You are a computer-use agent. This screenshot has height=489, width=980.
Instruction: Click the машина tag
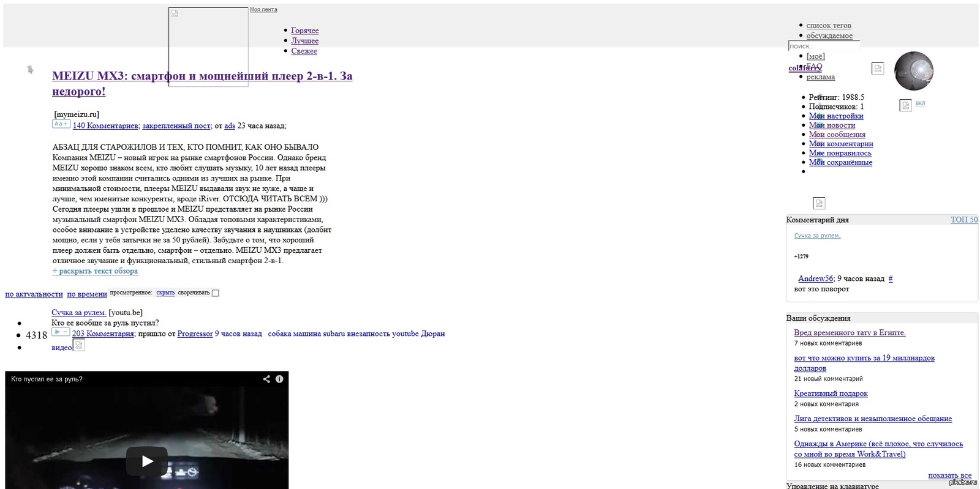(307, 334)
